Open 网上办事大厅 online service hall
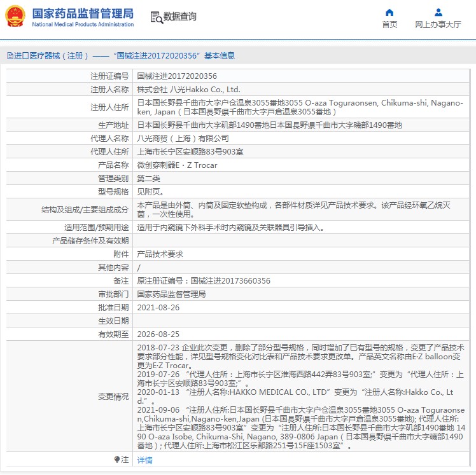The image size is (476, 475). click(x=438, y=24)
